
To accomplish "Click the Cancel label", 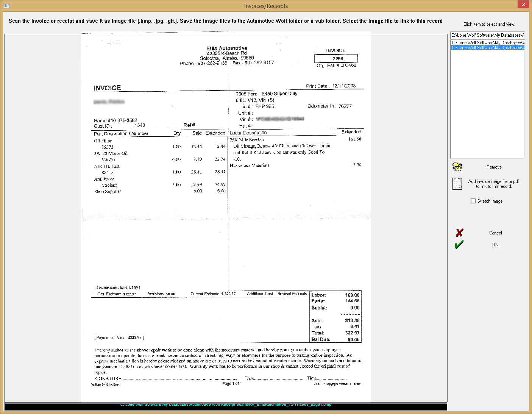I will click(495, 233).
